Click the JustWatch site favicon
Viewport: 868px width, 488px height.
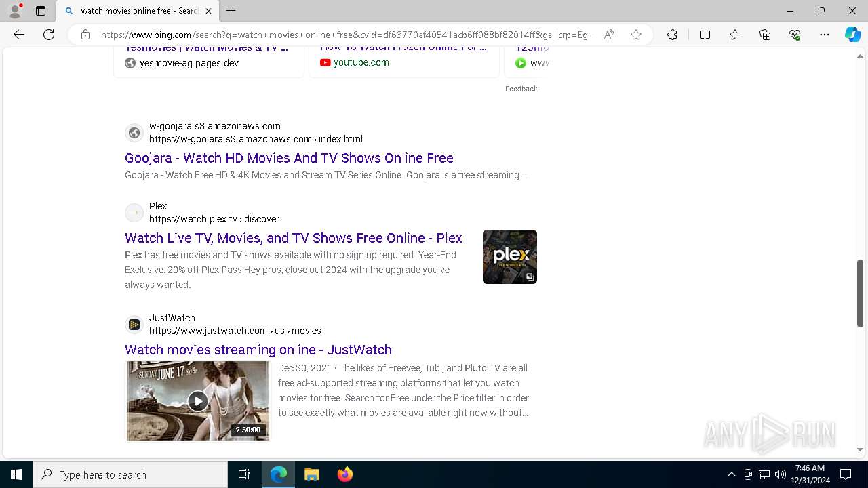click(134, 325)
